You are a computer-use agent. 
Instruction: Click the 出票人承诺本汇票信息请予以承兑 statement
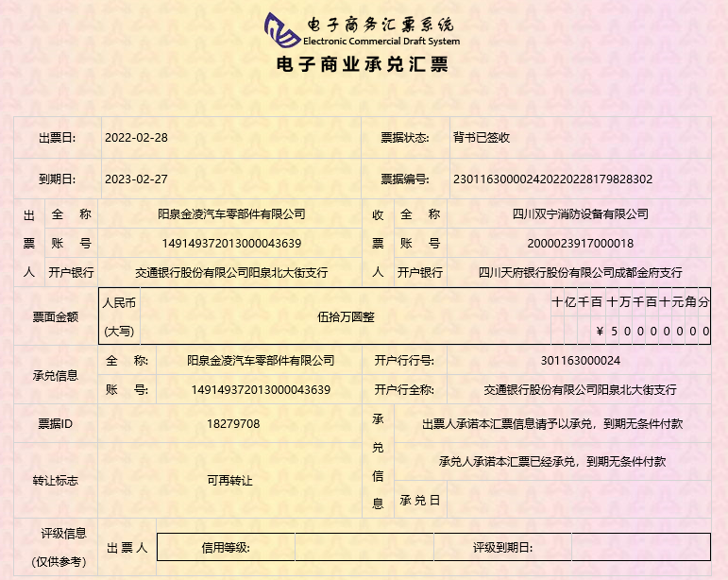click(552, 424)
